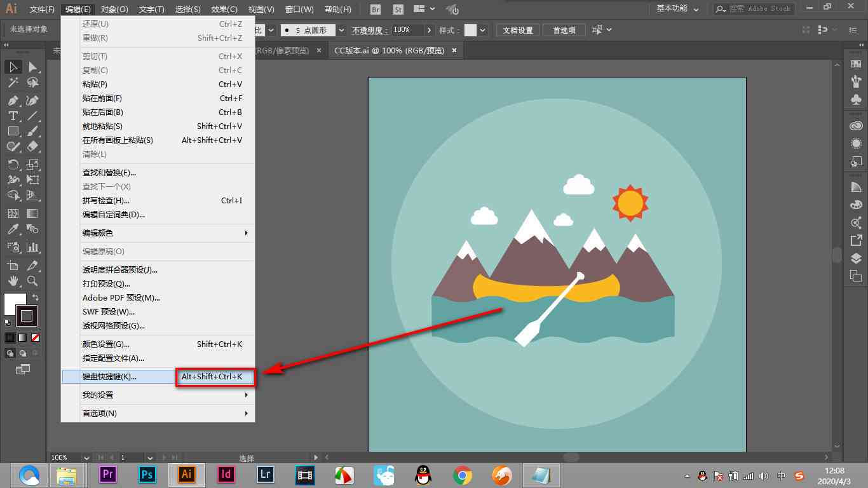Image resolution: width=868 pixels, height=488 pixels.
Task: Select the Gradient tool
Action: [32, 213]
